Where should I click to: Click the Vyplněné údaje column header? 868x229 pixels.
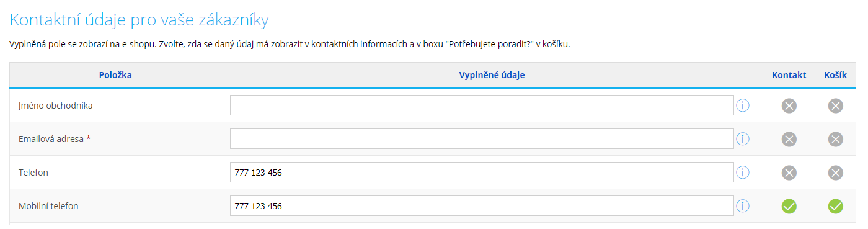[x=492, y=75]
